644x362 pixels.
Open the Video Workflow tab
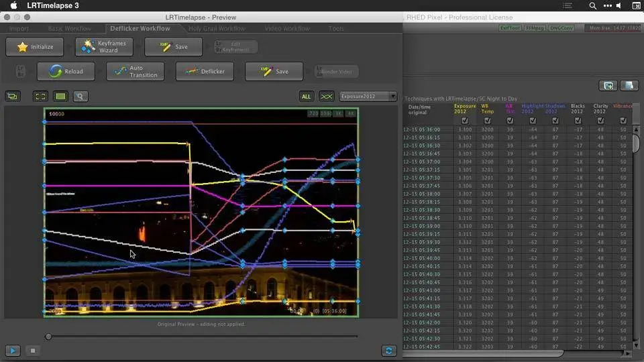(287, 29)
